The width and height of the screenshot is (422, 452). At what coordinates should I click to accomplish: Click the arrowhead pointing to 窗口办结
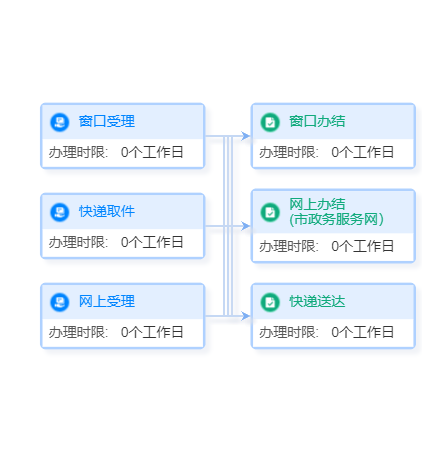coord(246,136)
